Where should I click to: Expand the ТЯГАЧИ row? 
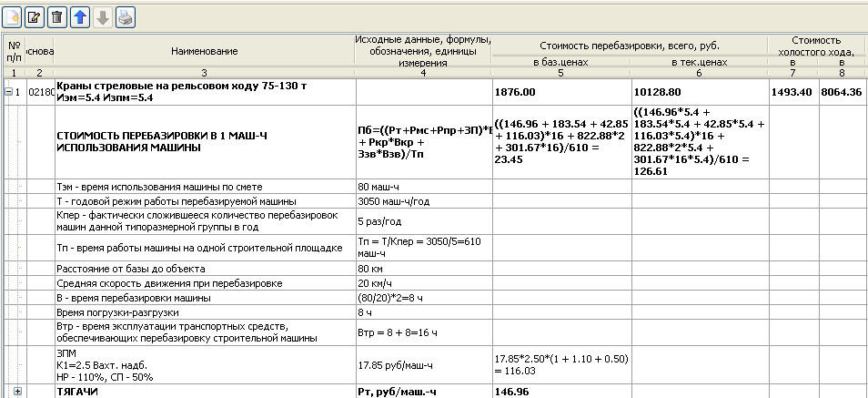(17, 391)
